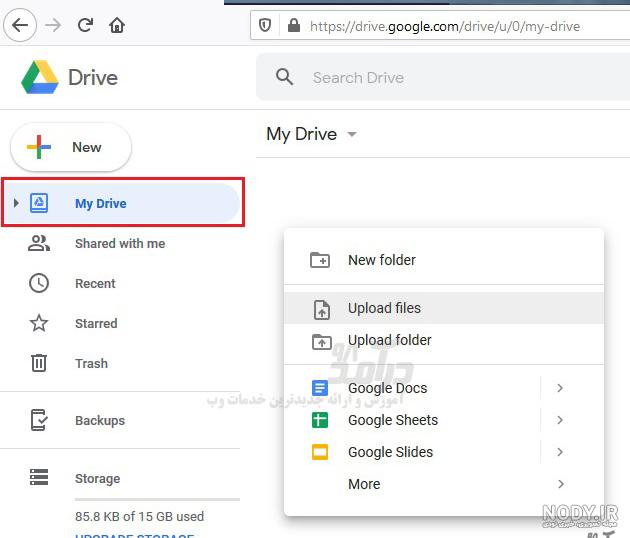Click the Trash bin icon
Image resolution: width=630 pixels, height=538 pixels.
[39, 363]
